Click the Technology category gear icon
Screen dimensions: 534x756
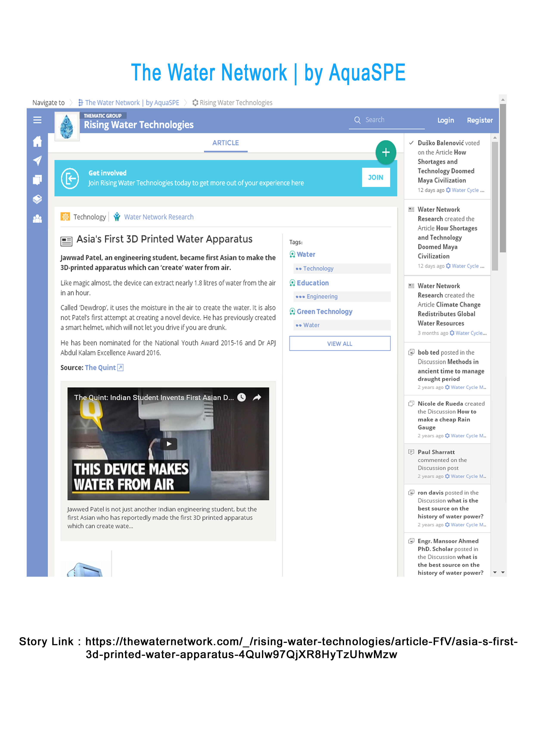pos(65,217)
